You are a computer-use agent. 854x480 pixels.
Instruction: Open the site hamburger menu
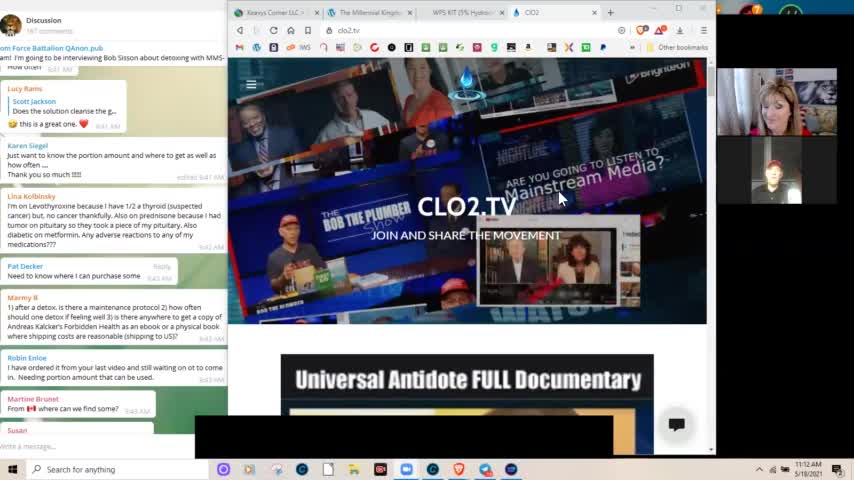point(251,84)
